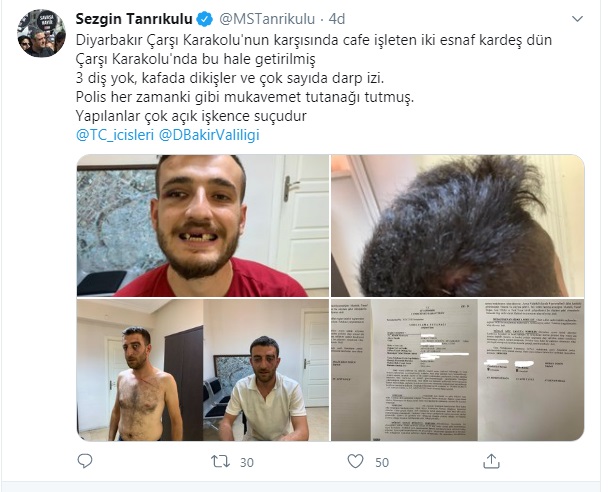Open photo of man in white shirt

266,370
